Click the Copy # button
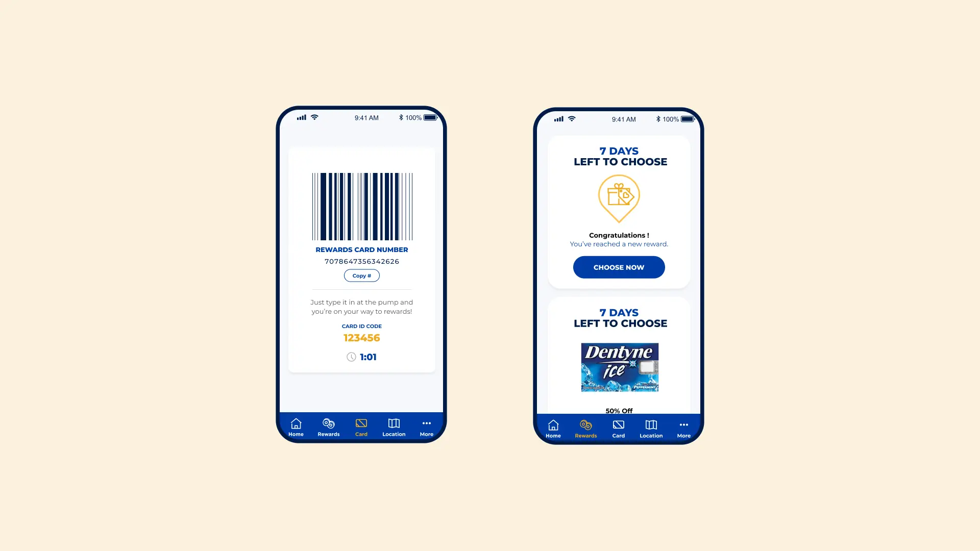This screenshot has height=551, width=980. 362,275
